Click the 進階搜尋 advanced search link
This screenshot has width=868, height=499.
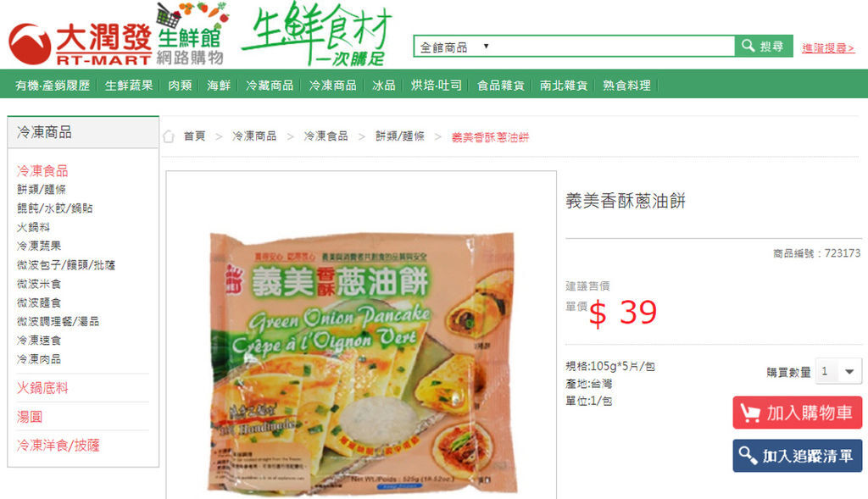(828, 48)
